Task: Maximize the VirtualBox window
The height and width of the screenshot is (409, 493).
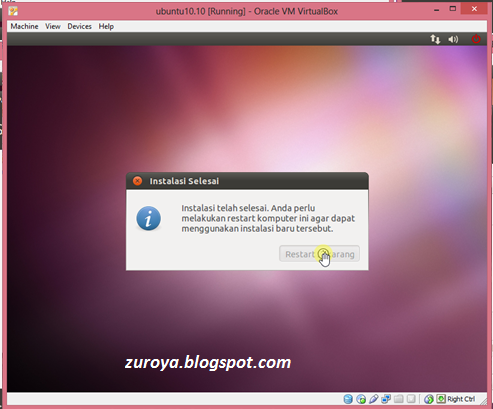Action: (453, 9)
